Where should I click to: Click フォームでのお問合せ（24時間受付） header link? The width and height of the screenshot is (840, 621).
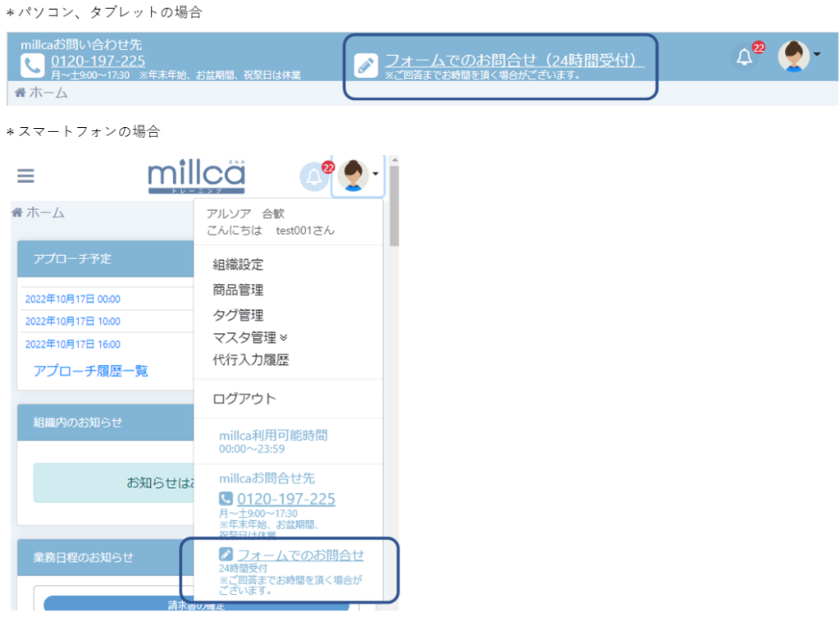[514, 61]
